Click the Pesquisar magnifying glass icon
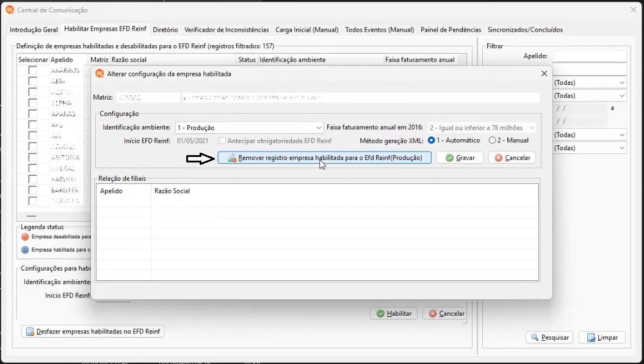 click(535, 337)
